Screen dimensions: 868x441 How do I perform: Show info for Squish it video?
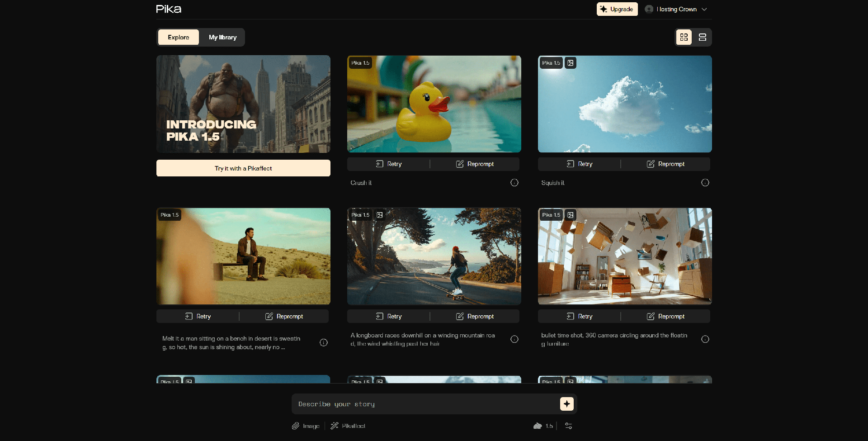pyautogui.click(x=705, y=183)
